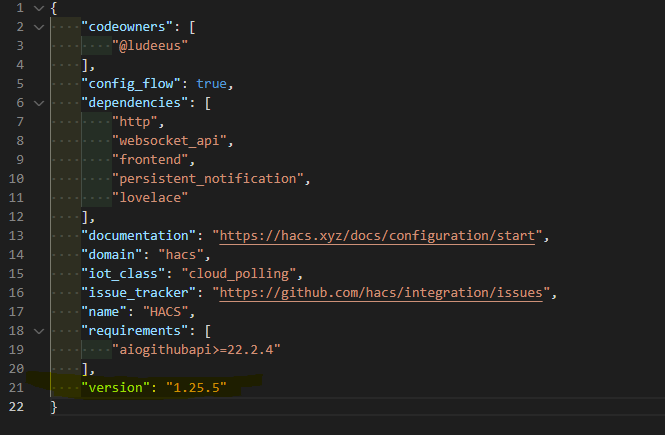Click the true boolean value
Viewport: 665px width, 435px height.
pyautogui.click(x=211, y=84)
